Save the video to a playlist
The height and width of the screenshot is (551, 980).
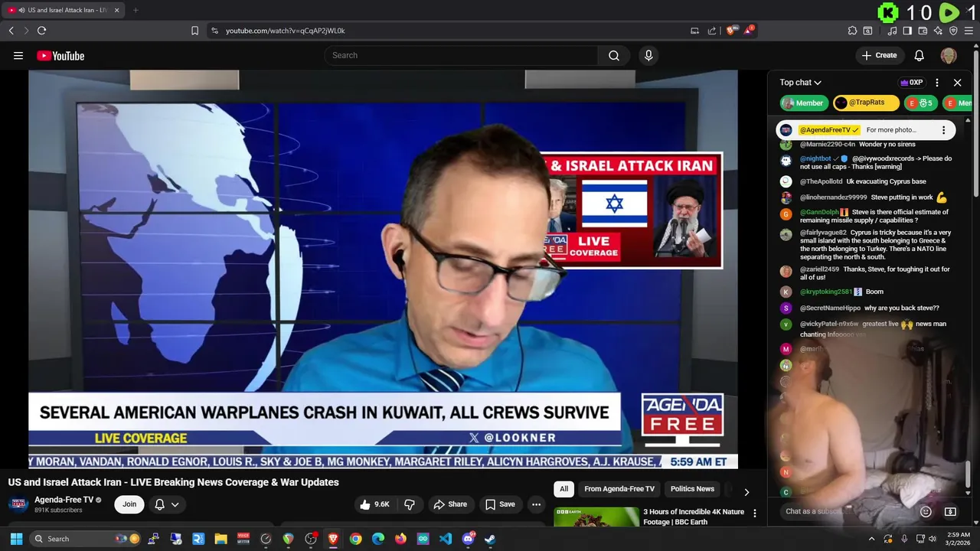pyautogui.click(x=500, y=504)
